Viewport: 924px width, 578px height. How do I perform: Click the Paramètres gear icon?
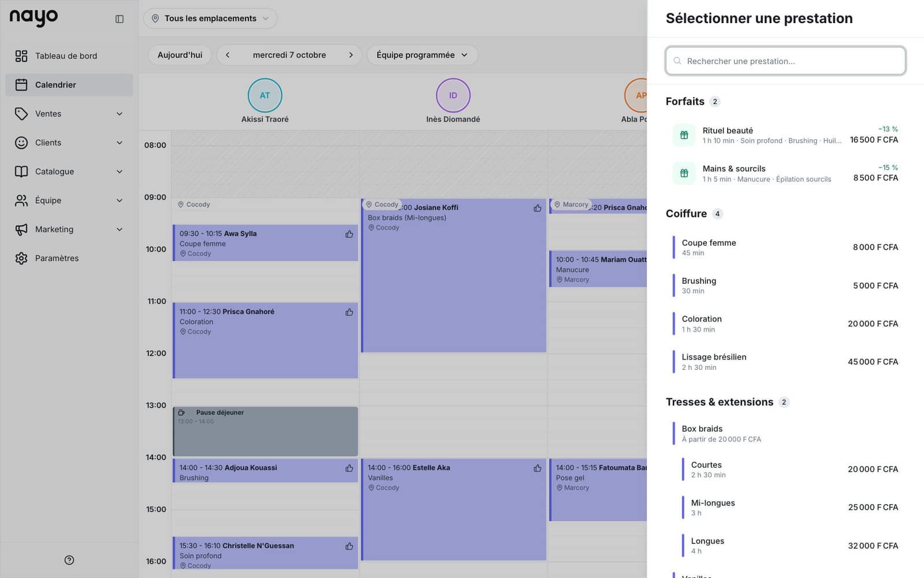pos(21,258)
